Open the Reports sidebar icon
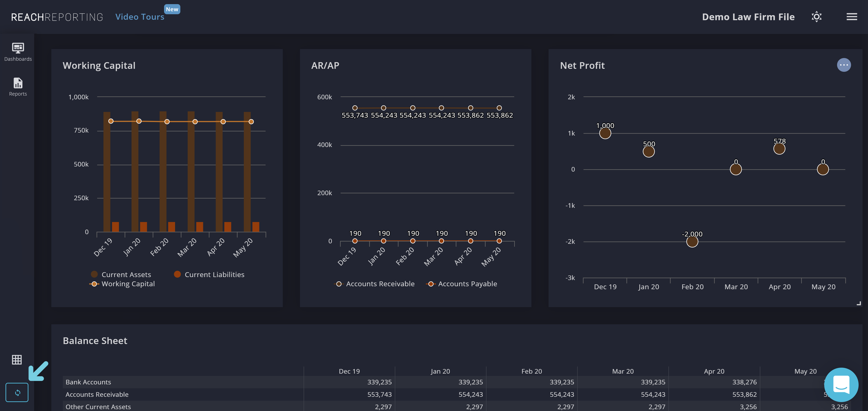This screenshot has width=868, height=411. point(18,87)
